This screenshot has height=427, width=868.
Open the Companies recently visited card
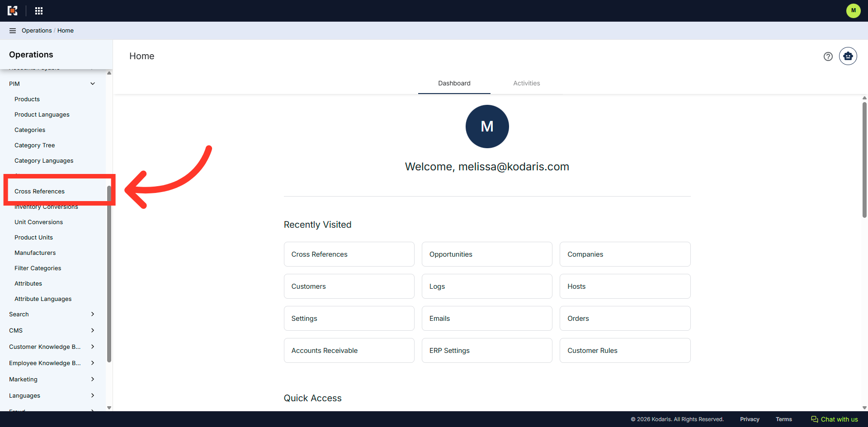point(625,254)
